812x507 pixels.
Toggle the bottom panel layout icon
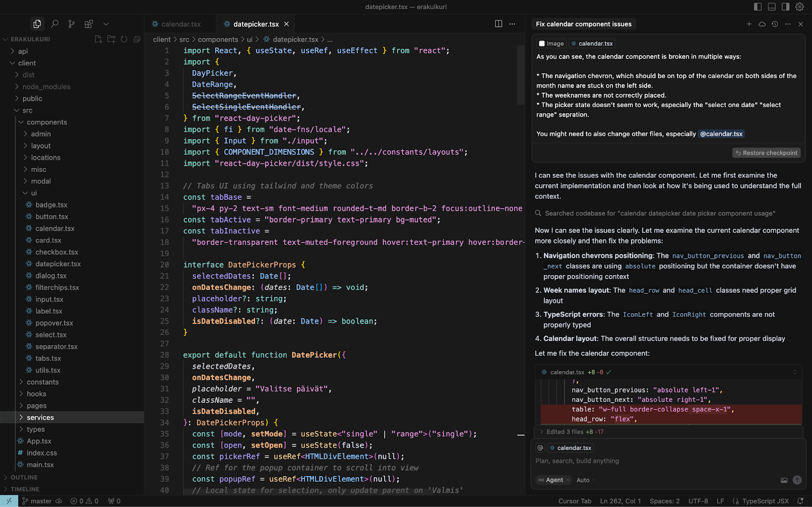pos(771,7)
